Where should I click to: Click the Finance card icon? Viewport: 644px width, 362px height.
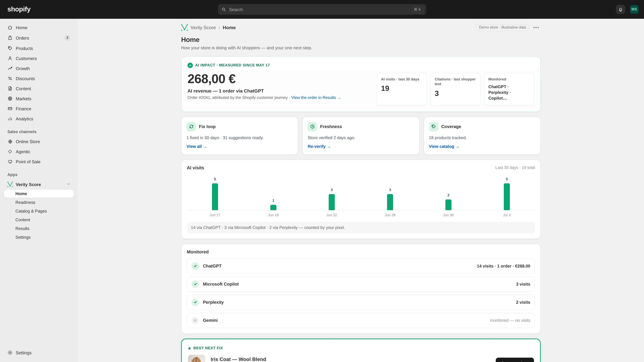10,109
